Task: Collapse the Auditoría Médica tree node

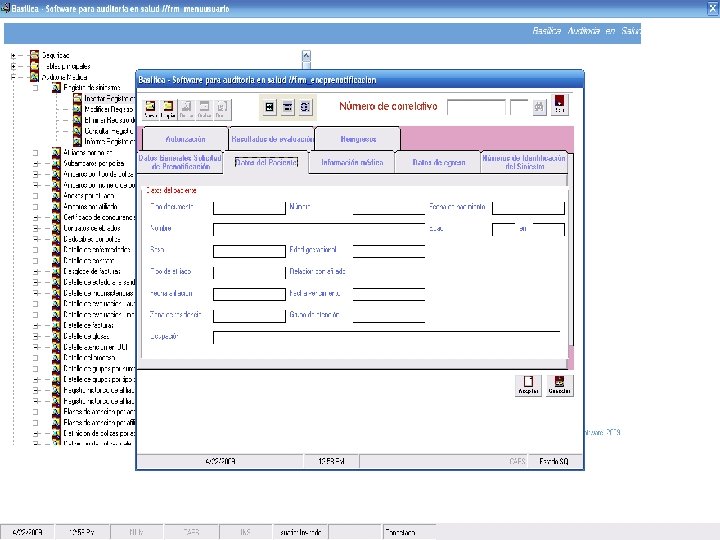Action: [13, 77]
